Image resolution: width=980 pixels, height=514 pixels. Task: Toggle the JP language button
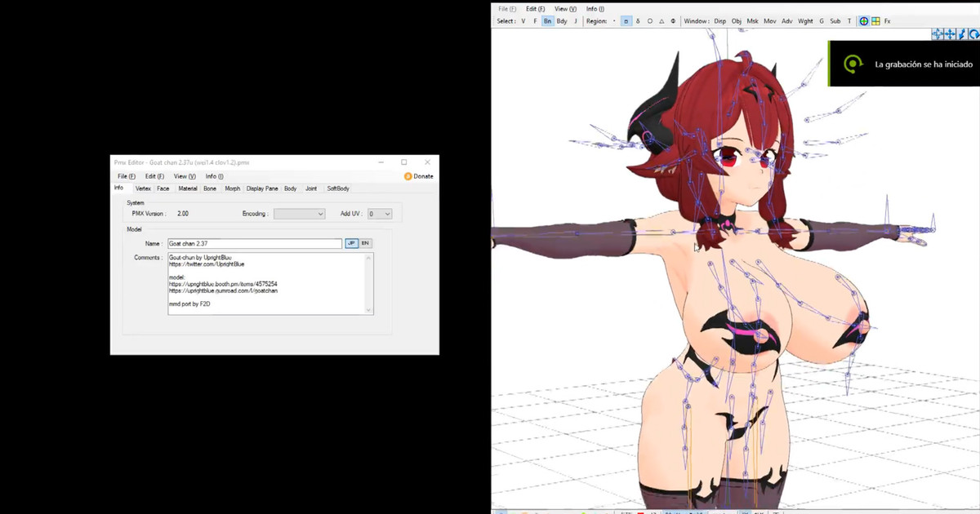pos(351,243)
